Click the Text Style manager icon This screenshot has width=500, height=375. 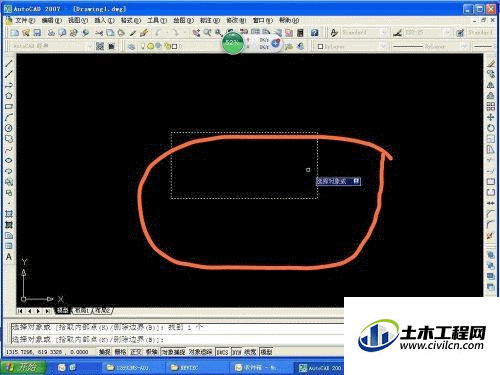[x=334, y=33]
